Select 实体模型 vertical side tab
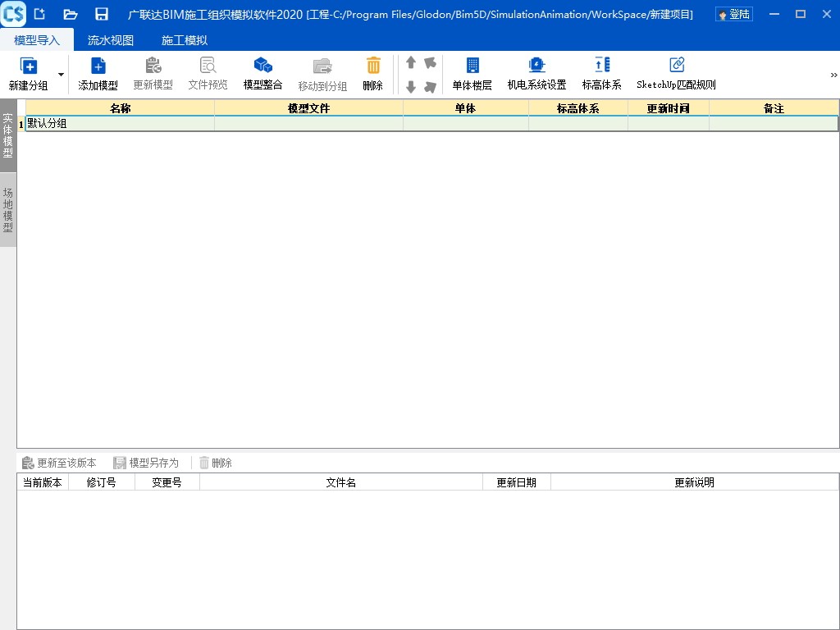The width and height of the screenshot is (840, 630). pyautogui.click(x=8, y=135)
